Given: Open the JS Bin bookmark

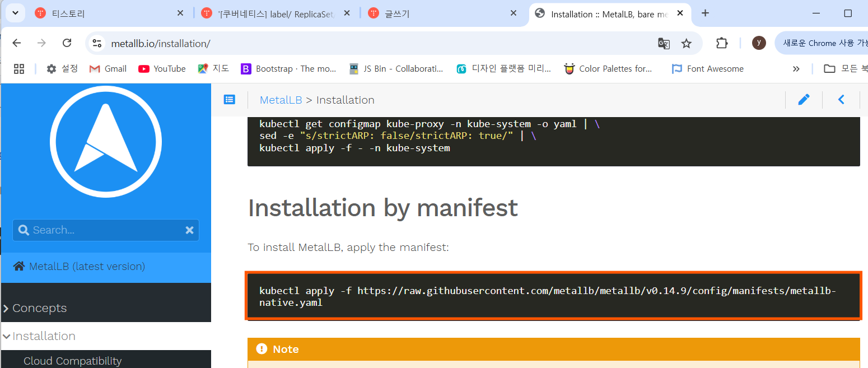Looking at the screenshot, I should pos(396,69).
